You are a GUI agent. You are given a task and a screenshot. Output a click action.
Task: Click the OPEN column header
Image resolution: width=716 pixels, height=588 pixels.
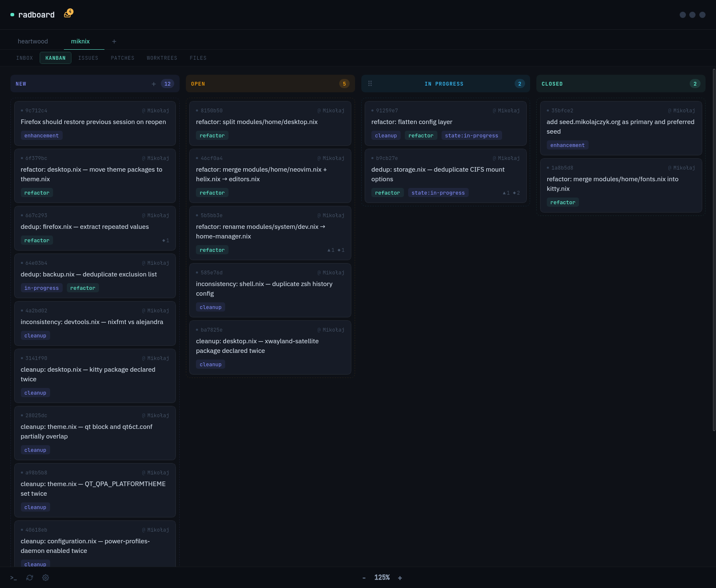(270, 84)
